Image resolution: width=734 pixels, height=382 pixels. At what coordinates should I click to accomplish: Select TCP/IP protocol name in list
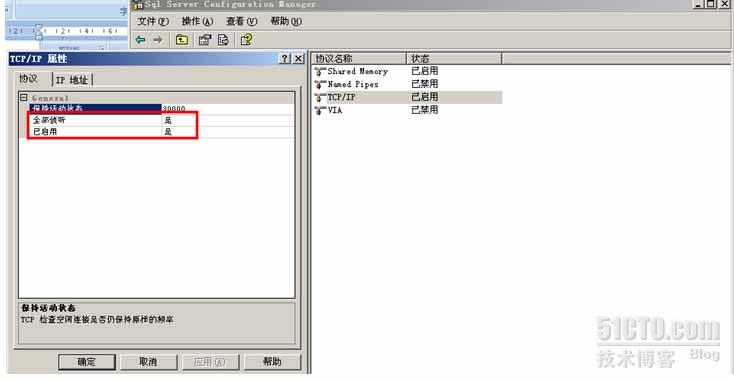click(x=341, y=97)
